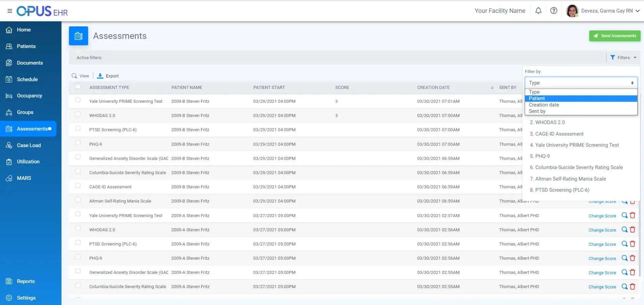Open the MARS sidebar icon
This screenshot has width=644, height=305.
pos(9,178)
